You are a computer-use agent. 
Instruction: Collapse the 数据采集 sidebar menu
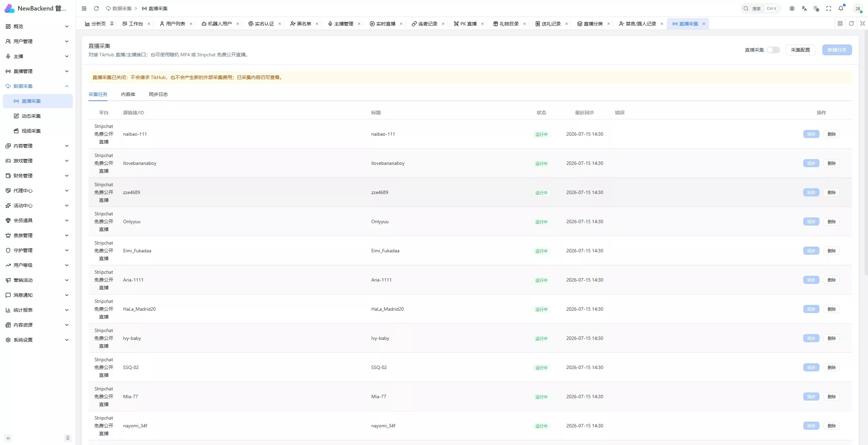(x=38, y=86)
